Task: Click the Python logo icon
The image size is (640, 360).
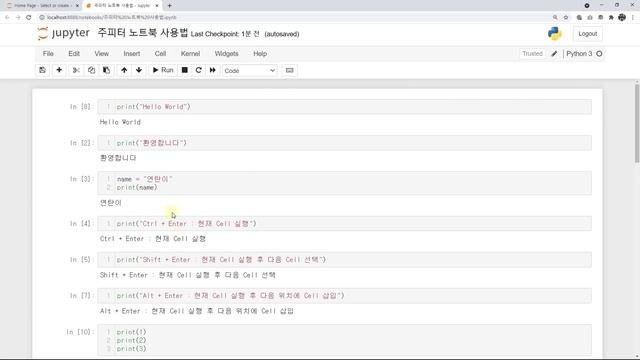Action: tap(554, 34)
